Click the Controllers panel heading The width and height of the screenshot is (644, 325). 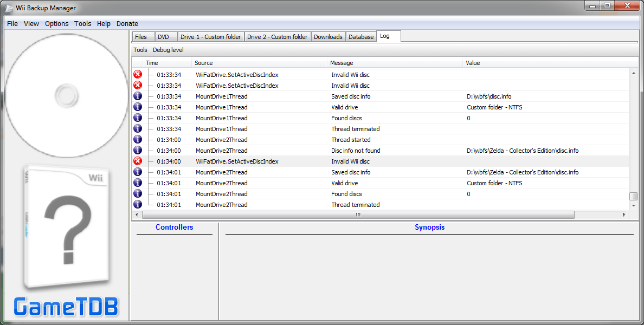pos(174,227)
